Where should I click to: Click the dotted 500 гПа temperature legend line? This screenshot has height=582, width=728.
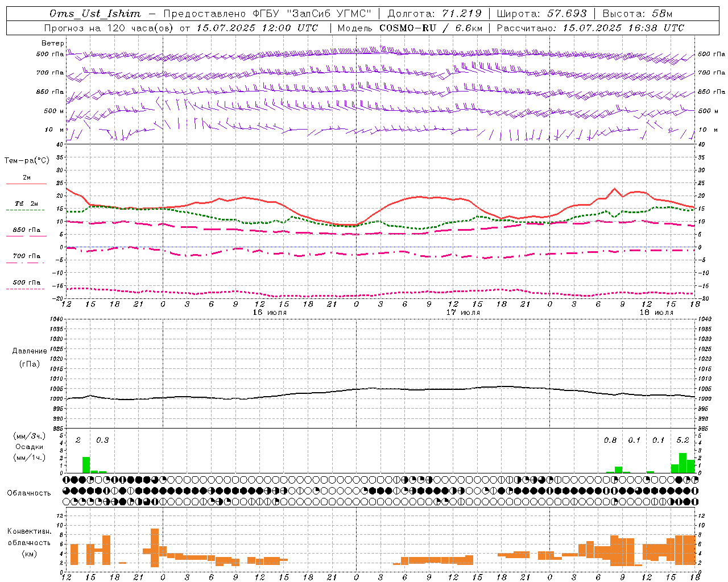click(25, 289)
